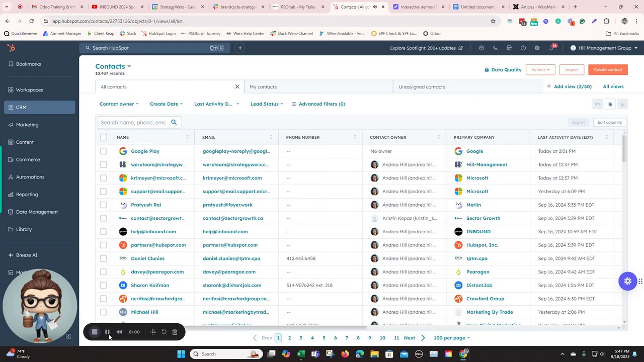Viewport: 644px width, 362px height.
Task: Click the save view icon above the table
Action: (x=622, y=104)
